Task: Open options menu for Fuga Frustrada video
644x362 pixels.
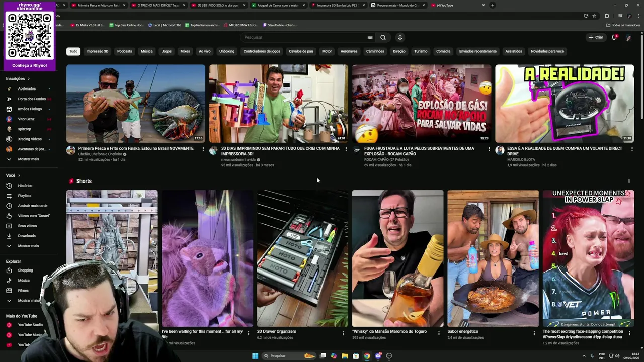Action: 489,149
